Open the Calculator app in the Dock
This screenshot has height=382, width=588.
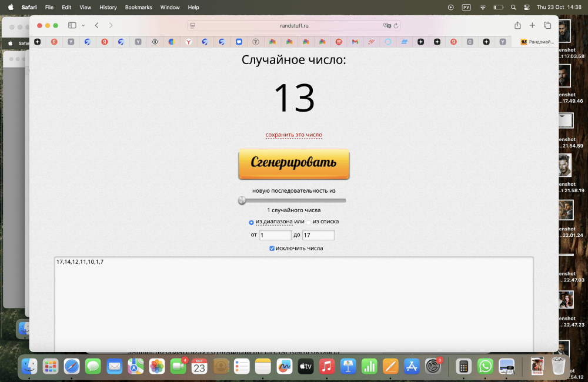coord(463,366)
